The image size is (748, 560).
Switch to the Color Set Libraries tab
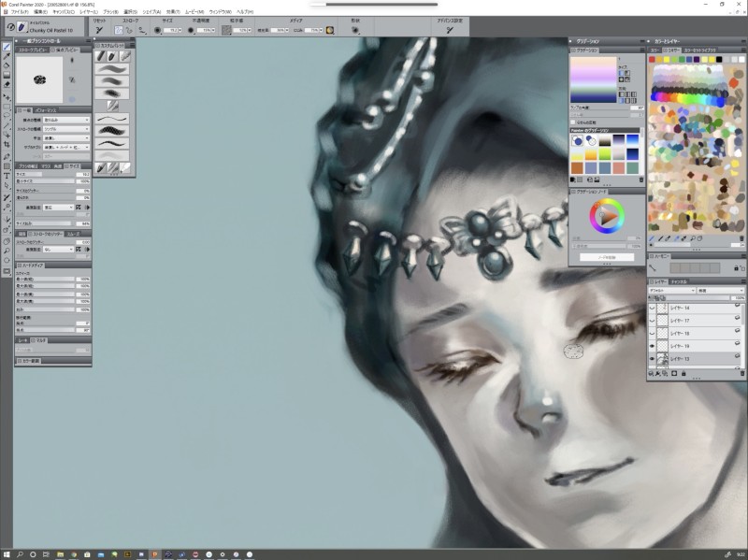(699, 50)
